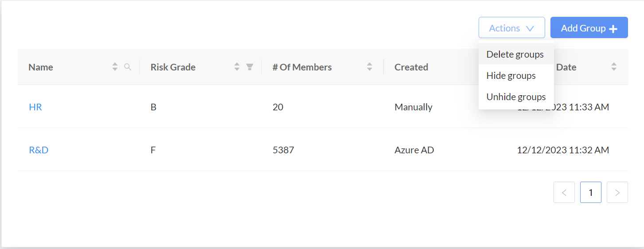Click the Date column sort arrows
Viewport: 644px width, 249px height.
(x=614, y=67)
